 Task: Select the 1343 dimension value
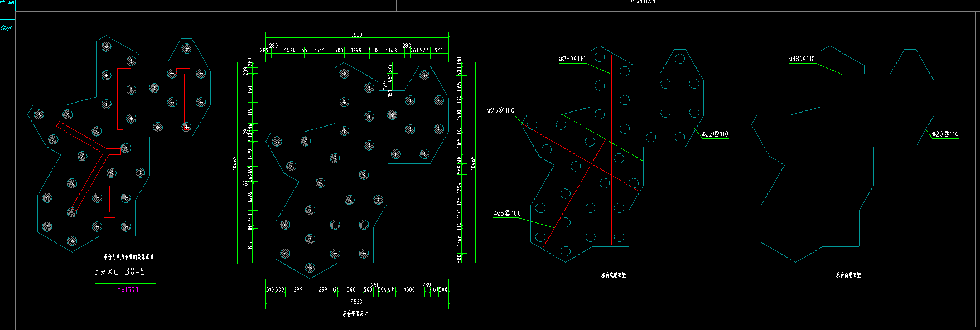[391, 51]
